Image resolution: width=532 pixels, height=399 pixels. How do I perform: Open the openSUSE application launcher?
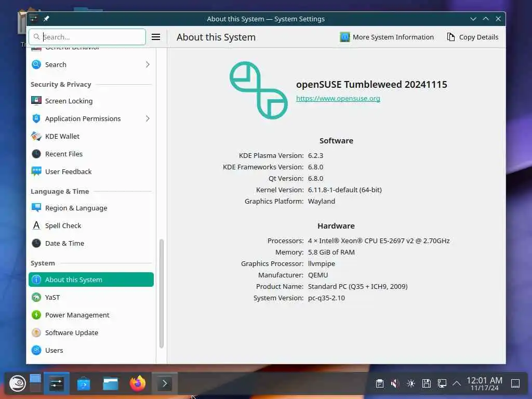[x=17, y=383]
